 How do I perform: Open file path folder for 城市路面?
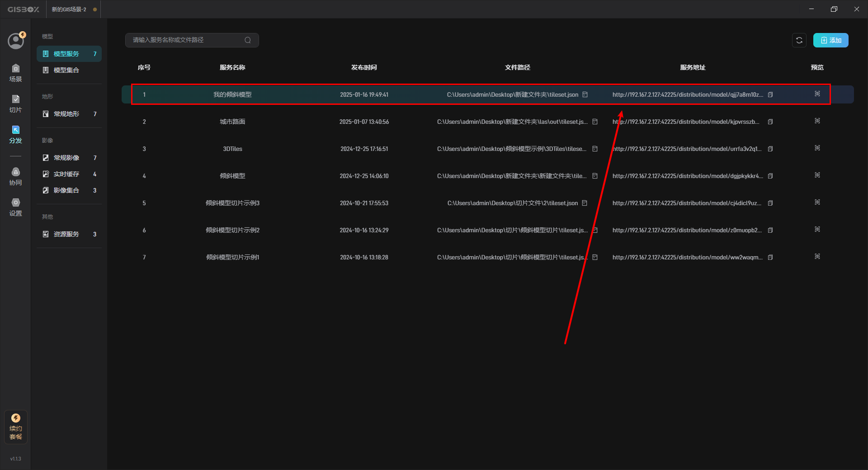click(595, 122)
